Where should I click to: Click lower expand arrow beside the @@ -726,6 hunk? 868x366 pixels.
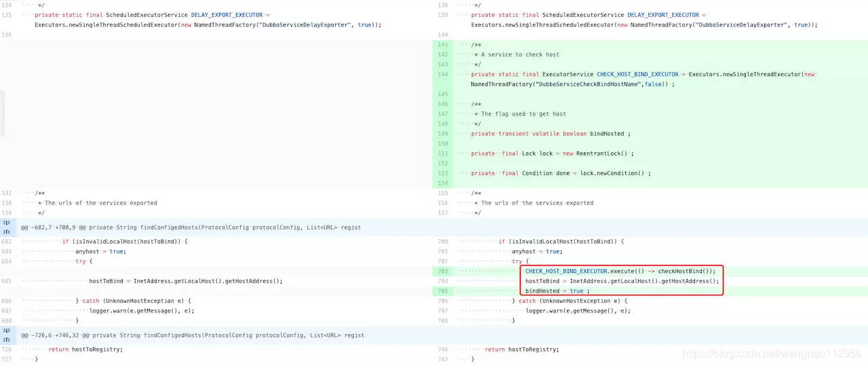6,339
